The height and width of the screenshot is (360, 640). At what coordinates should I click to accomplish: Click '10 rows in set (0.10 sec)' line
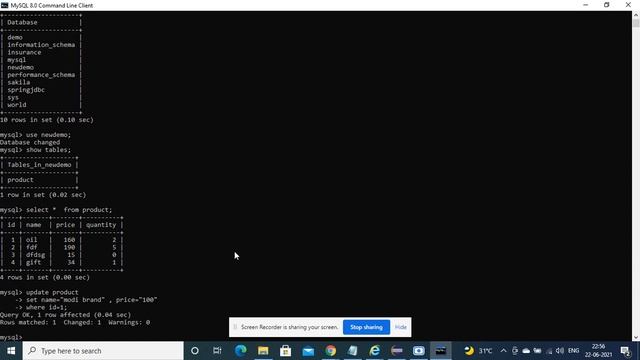click(x=47, y=120)
